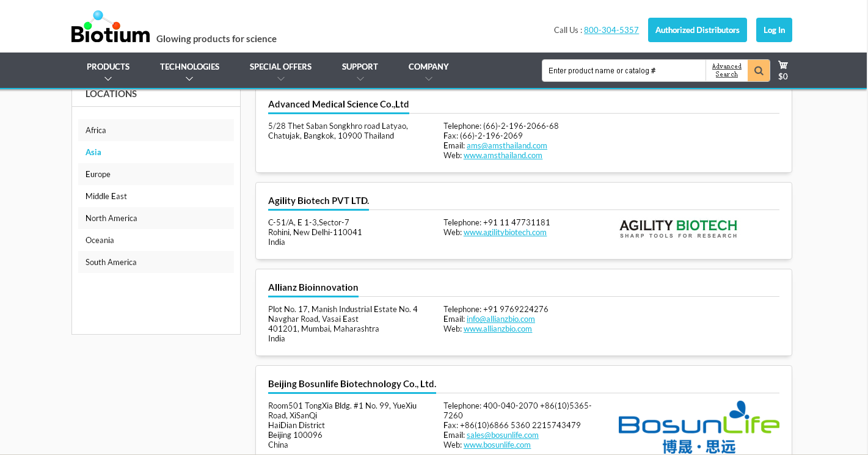Click the Glowing products for science tagline
Image resolution: width=868 pixels, height=455 pixels.
pos(216,39)
